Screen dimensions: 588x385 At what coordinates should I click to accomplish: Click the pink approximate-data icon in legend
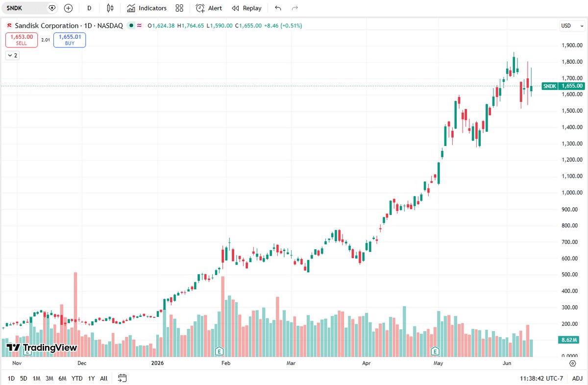coord(139,25)
